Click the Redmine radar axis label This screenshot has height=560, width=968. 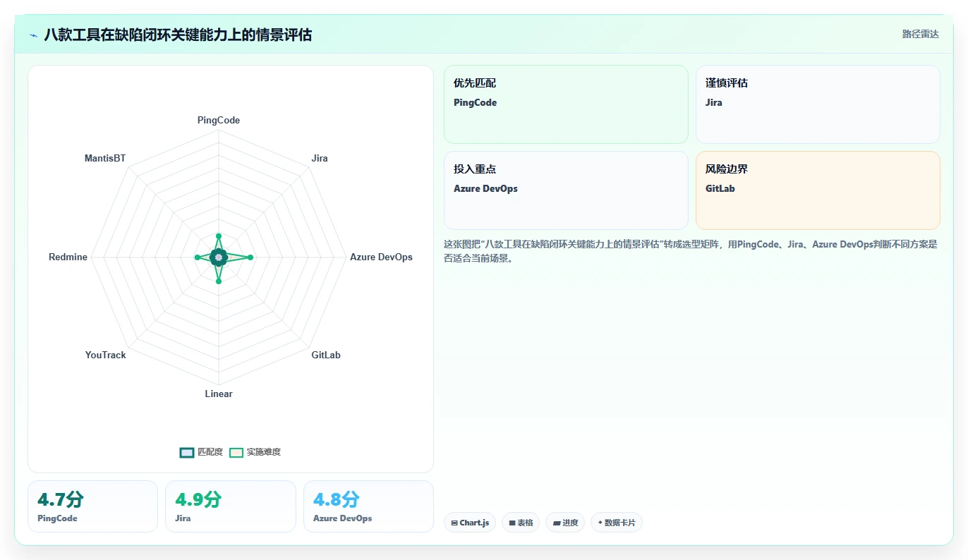pyautogui.click(x=68, y=257)
